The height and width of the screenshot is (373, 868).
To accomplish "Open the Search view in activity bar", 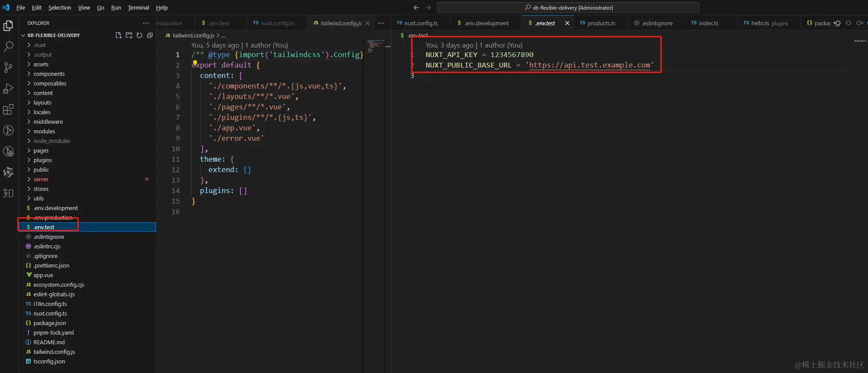I will 8,47.
